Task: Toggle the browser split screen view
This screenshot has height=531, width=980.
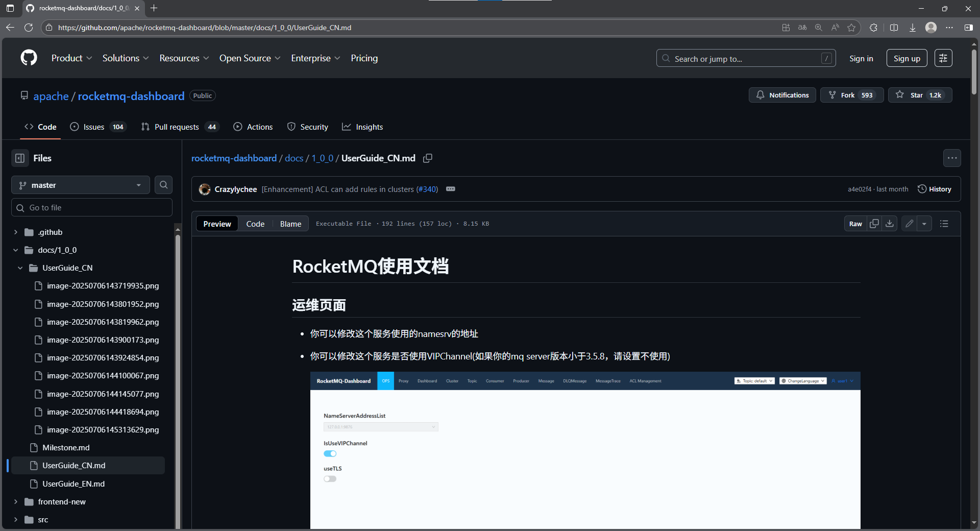Action: click(x=894, y=28)
